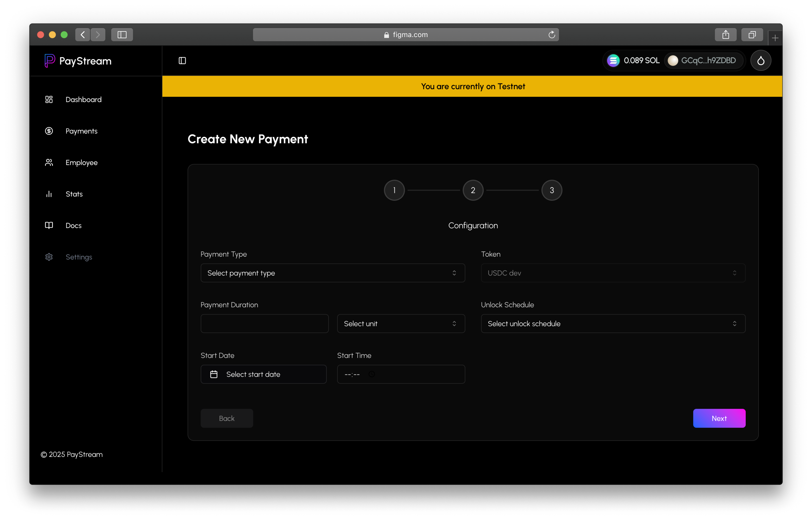Open the USDC dev token dropdown
The height and width of the screenshot is (520, 812).
[x=613, y=273]
